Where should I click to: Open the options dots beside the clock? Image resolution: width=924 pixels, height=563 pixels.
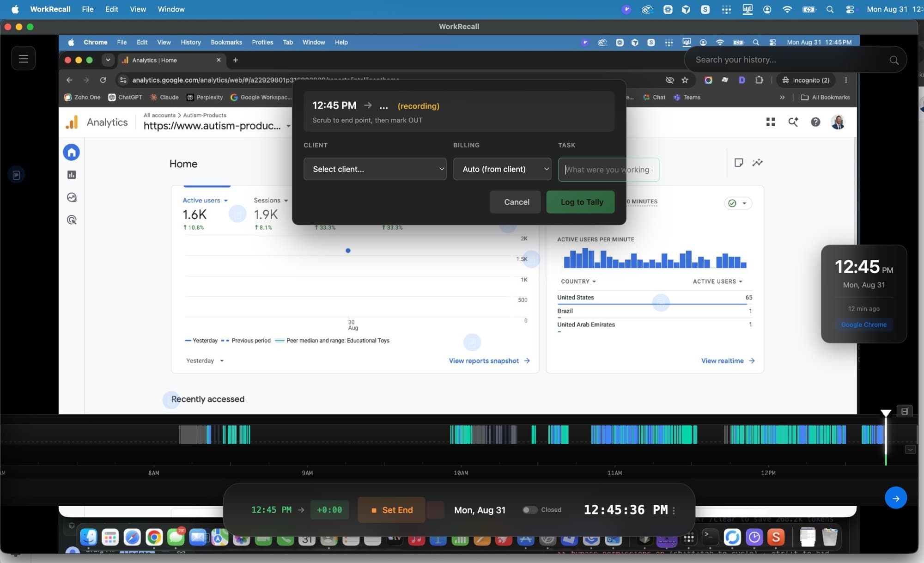[x=674, y=510]
